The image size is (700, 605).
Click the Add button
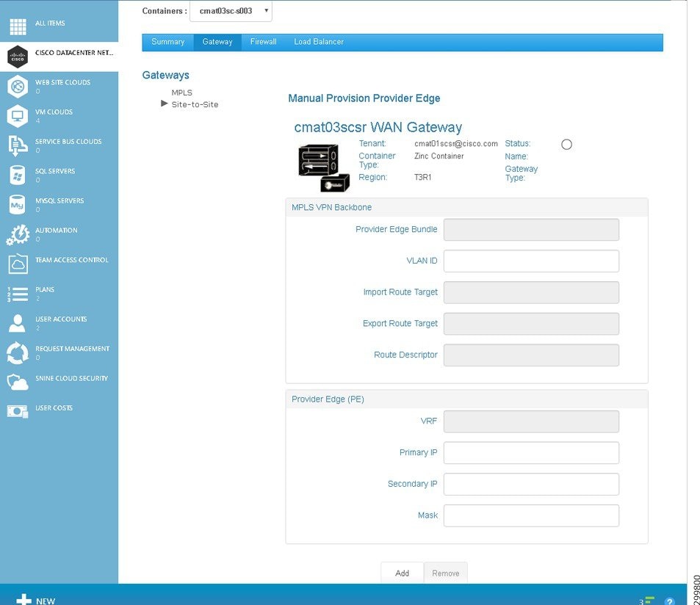tap(402, 573)
